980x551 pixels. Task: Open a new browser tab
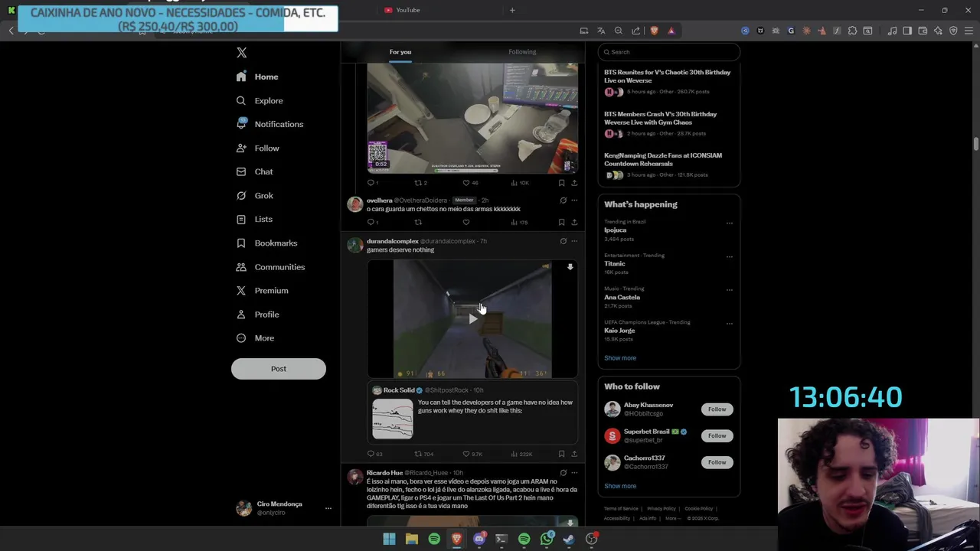[x=512, y=10]
